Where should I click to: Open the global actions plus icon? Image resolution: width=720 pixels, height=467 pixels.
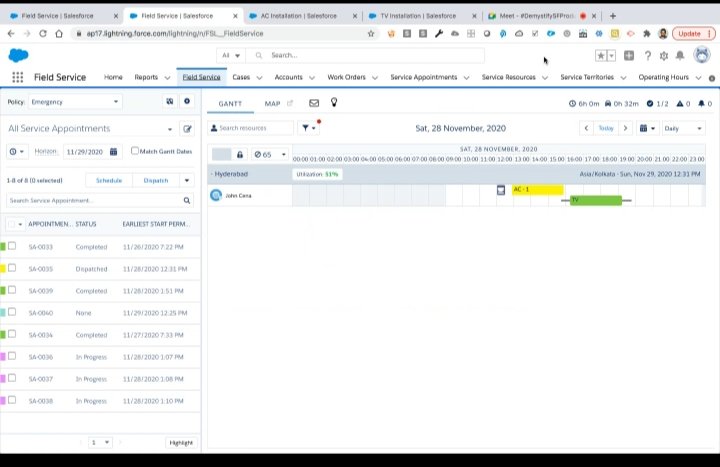tap(629, 56)
